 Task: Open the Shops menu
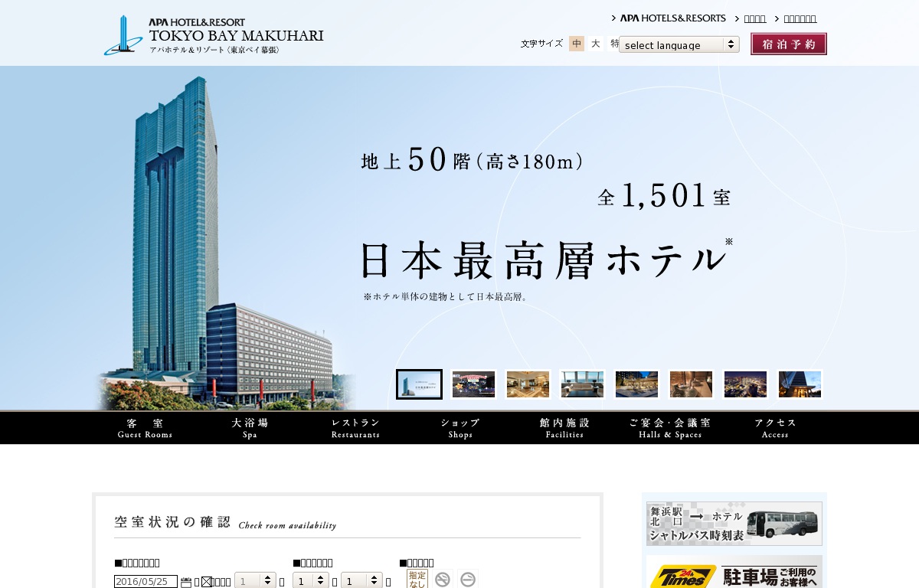460,428
